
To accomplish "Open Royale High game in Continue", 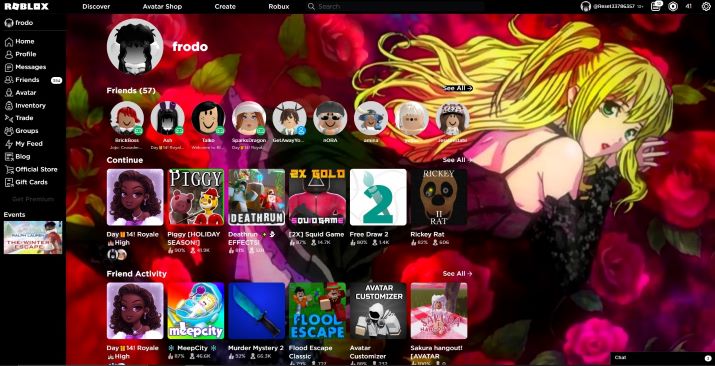I will point(135,197).
